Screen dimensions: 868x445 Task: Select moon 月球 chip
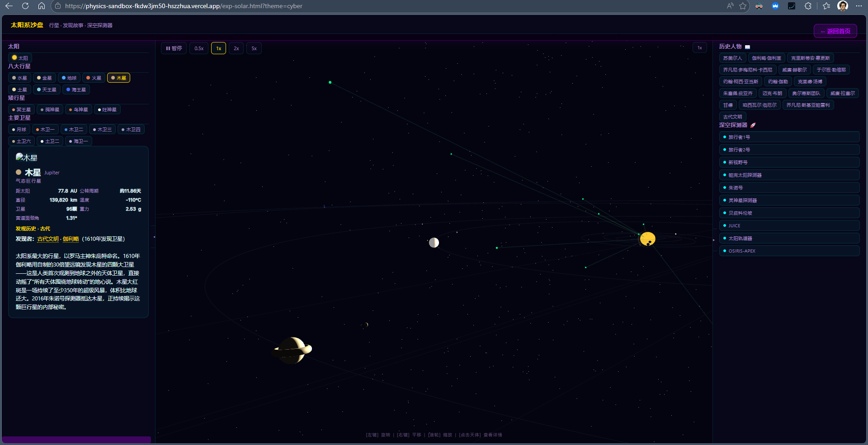point(19,129)
